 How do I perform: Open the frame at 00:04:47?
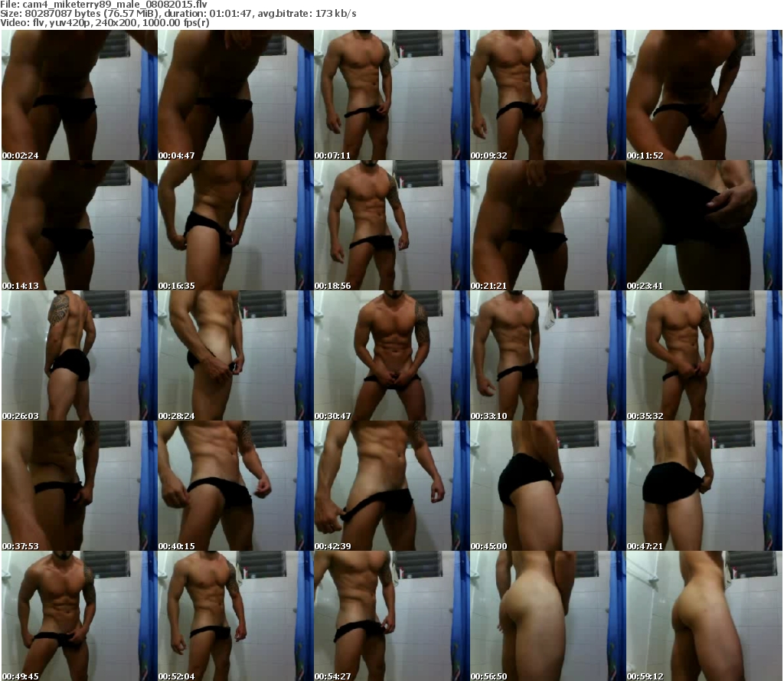point(236,95)
